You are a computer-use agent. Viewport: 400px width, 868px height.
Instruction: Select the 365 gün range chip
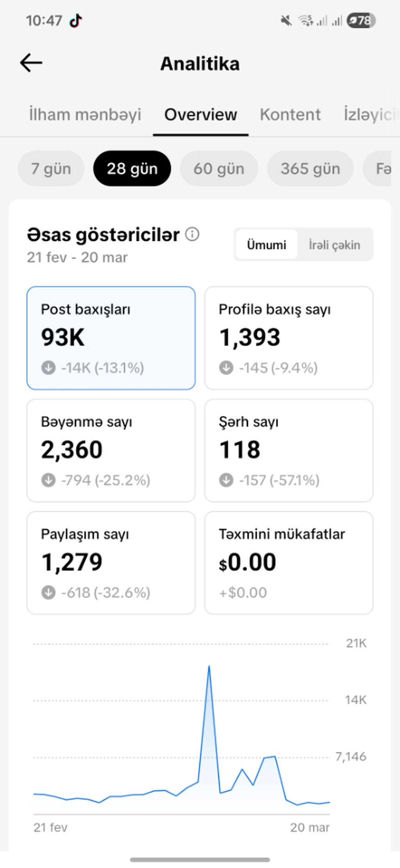pos(310,168)
